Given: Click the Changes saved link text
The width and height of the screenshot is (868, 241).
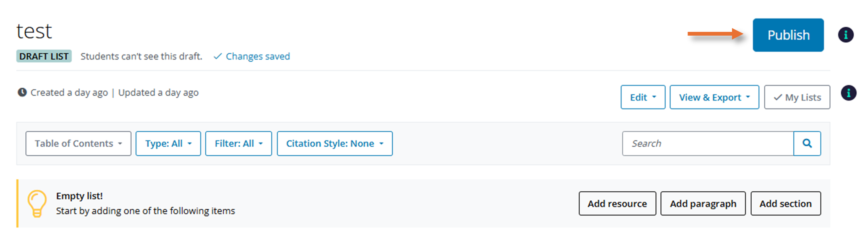Looking at the screenshot, I should click(258, 56).
